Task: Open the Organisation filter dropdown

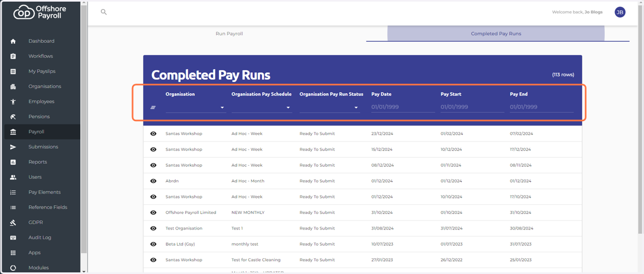Action: (x=195, y=107)
